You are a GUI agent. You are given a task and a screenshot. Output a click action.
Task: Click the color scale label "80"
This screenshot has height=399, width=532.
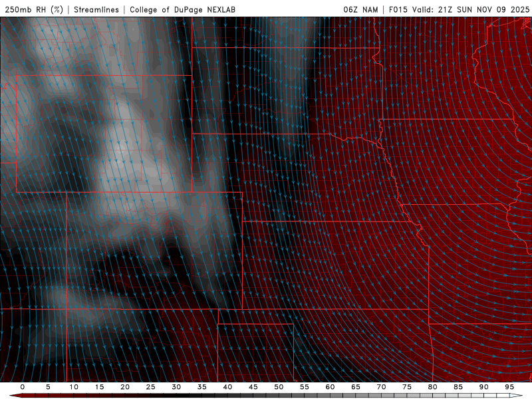click(x=433, y=387)
